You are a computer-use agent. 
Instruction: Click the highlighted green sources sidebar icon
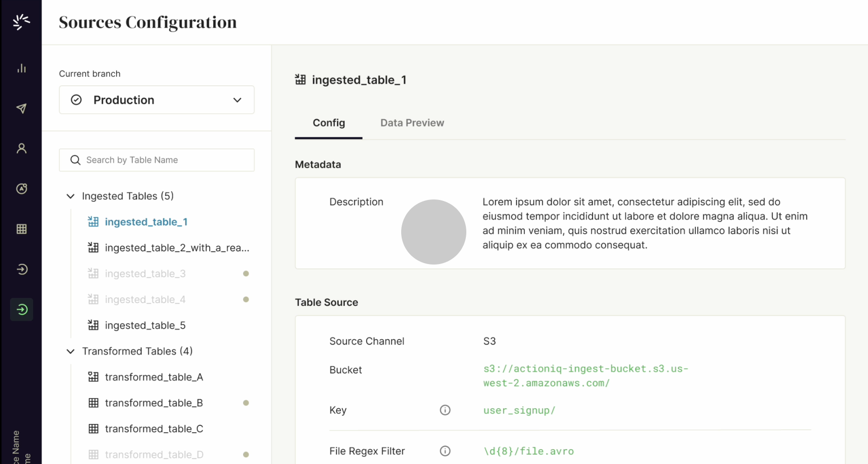click(21, 309)
